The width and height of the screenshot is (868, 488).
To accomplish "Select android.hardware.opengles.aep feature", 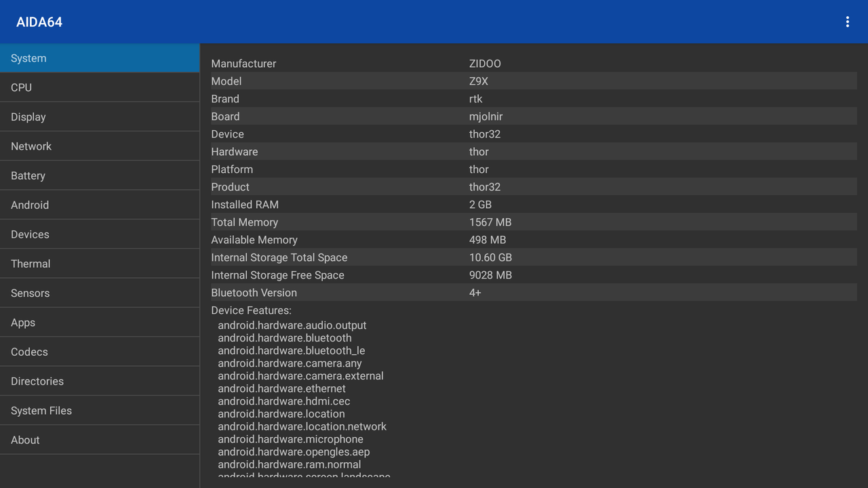I will pyautogui.click(x=294, y=452).
